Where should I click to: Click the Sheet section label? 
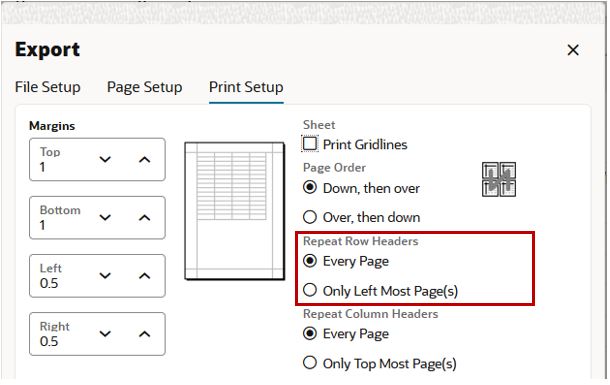pos(319,125)
